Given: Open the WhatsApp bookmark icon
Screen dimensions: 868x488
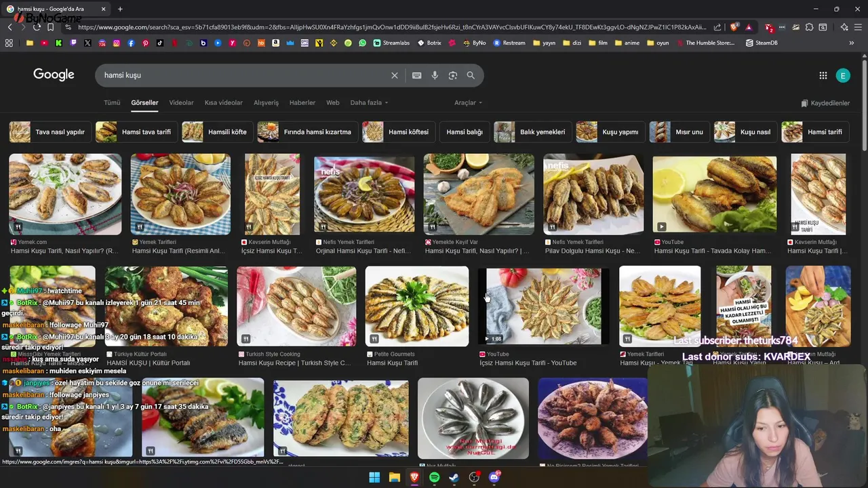Looking at the screenshot, I should point(363,43).
